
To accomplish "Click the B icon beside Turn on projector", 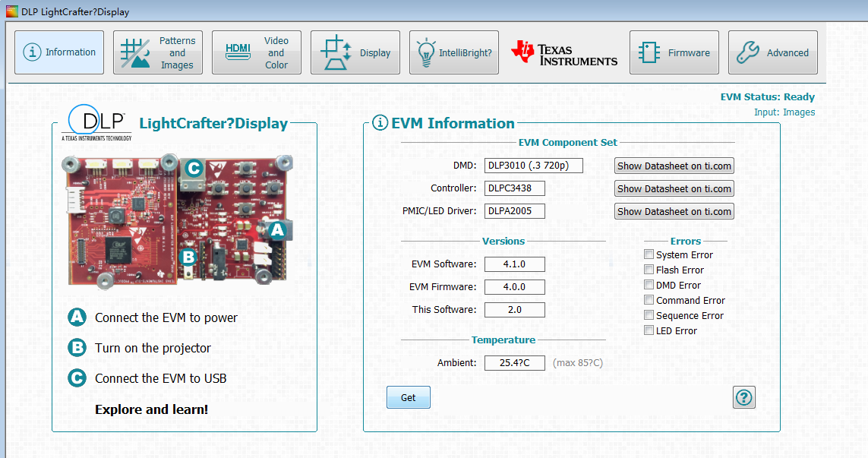I will pos(77,348).
